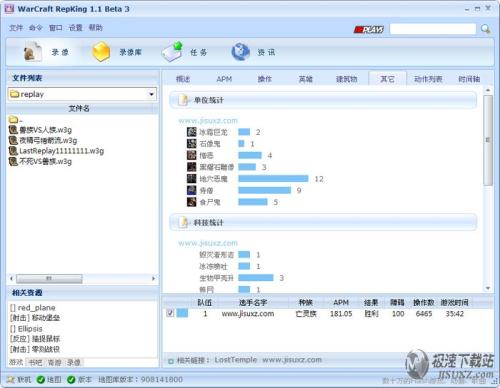The width and height of the screenshot is (500, 388).
Task: Open the 命令 menu
Action: [x=36, y=28]
